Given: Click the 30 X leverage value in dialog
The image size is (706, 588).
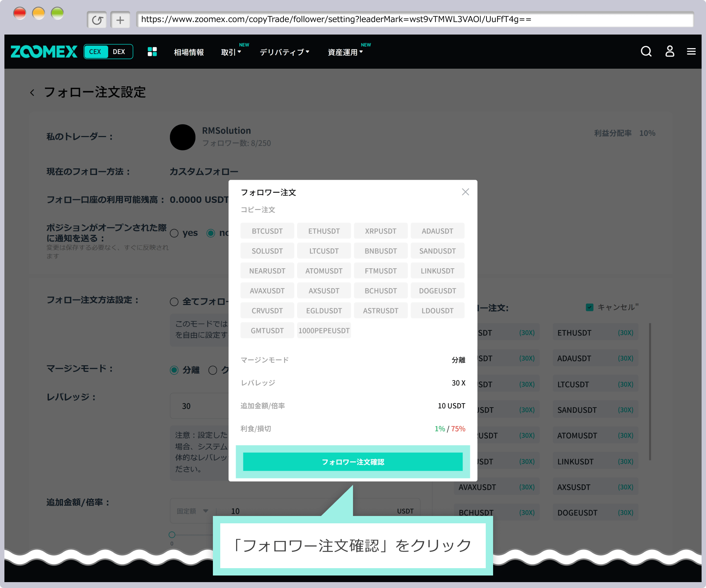Looking at the screenshot, I should click(x=459, y=383).
